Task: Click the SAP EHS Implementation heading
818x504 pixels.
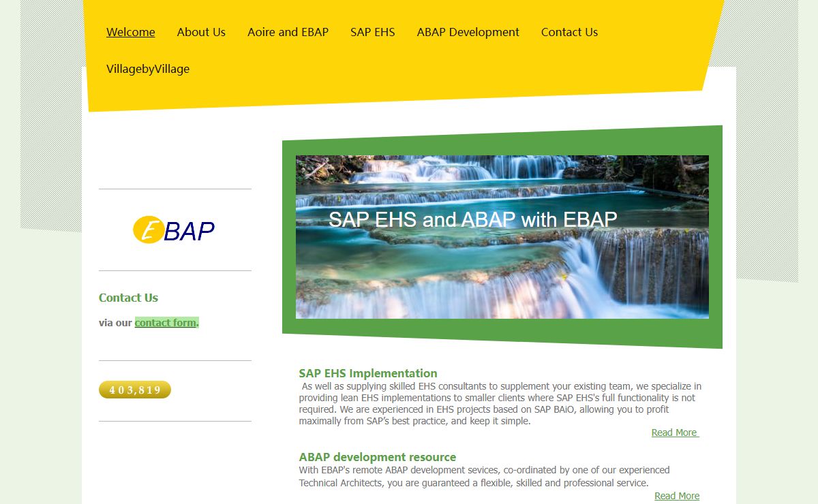Action: click(368, 373)
